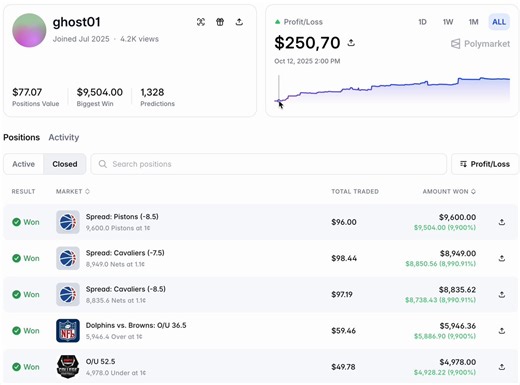Sort by the AMOUNT WON column
Viewport: 520px width, 385px height.
point(449,191)
